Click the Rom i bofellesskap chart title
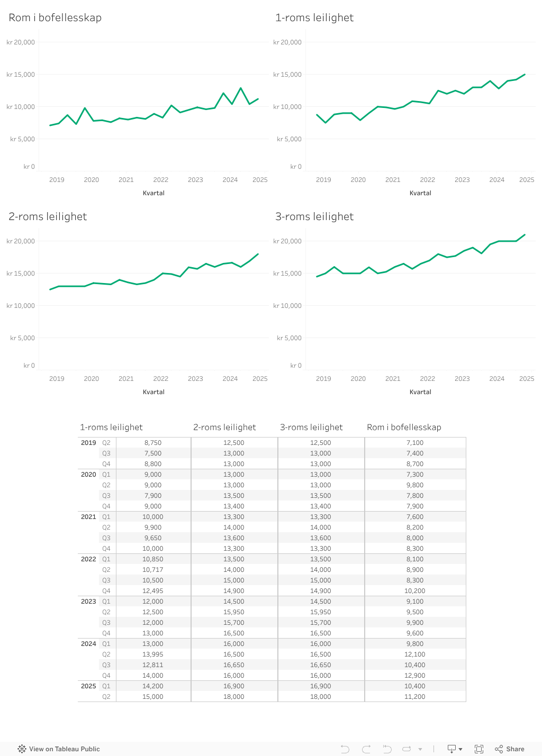Screen dimensions: 542x756 pos(55,17)
